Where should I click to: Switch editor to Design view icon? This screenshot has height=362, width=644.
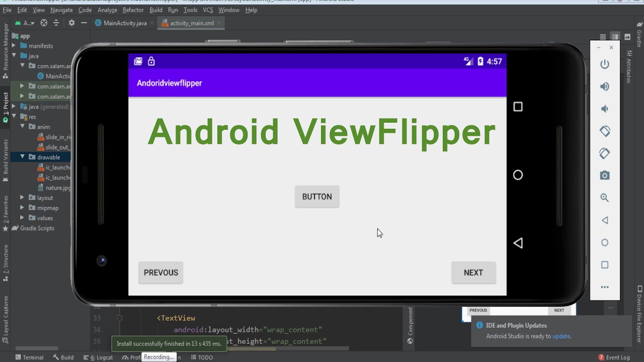(627, 37)
